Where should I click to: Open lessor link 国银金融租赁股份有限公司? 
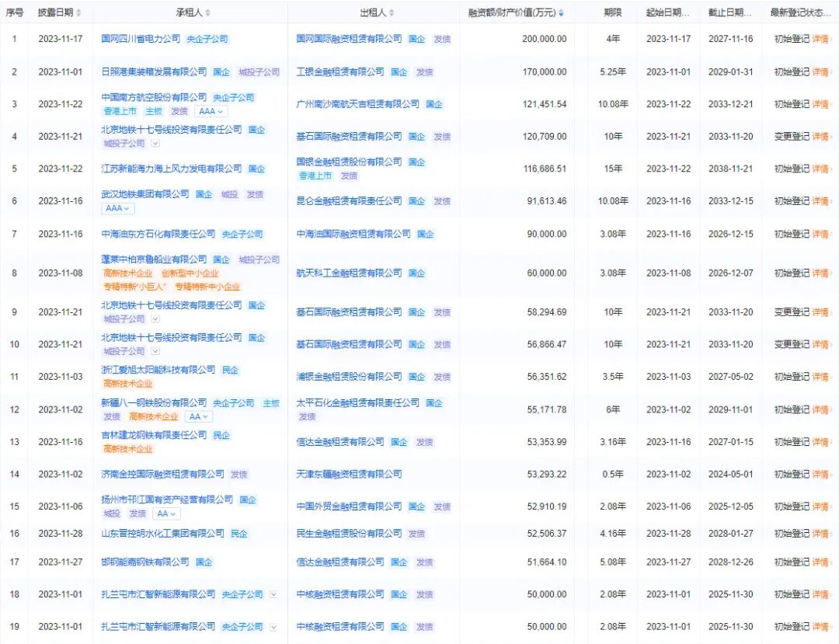click(349, 162)
